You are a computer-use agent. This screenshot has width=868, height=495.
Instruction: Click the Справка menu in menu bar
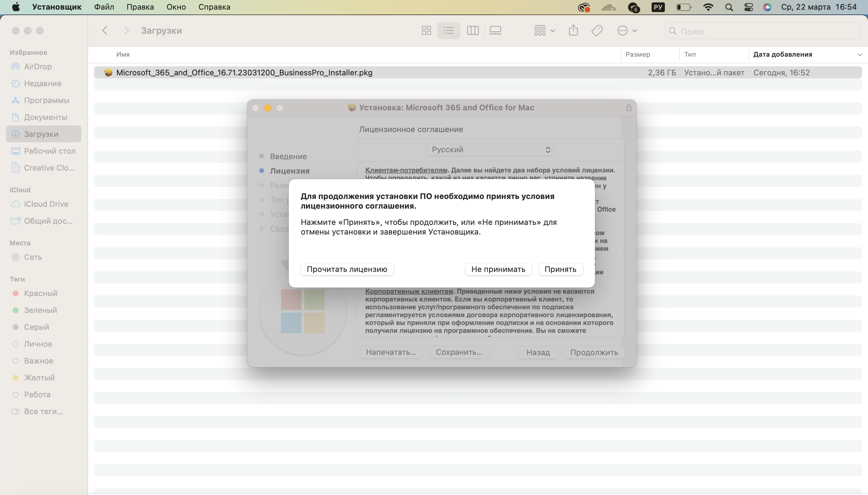click(x=213, y=7)
